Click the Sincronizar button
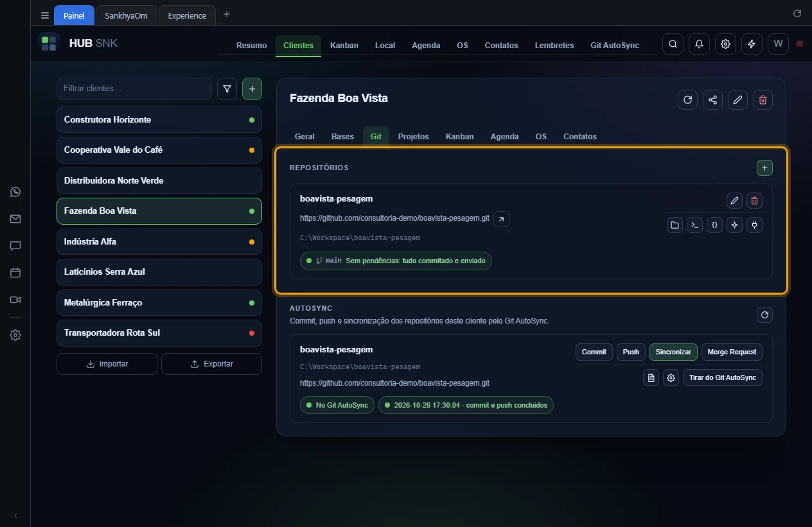 673,352
